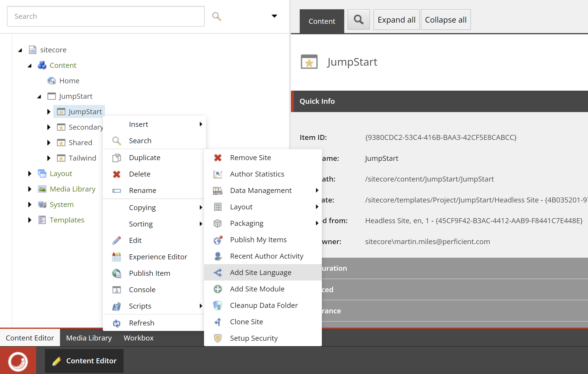
Task: Expand the Tailwind site node
Action: [49, 158]
